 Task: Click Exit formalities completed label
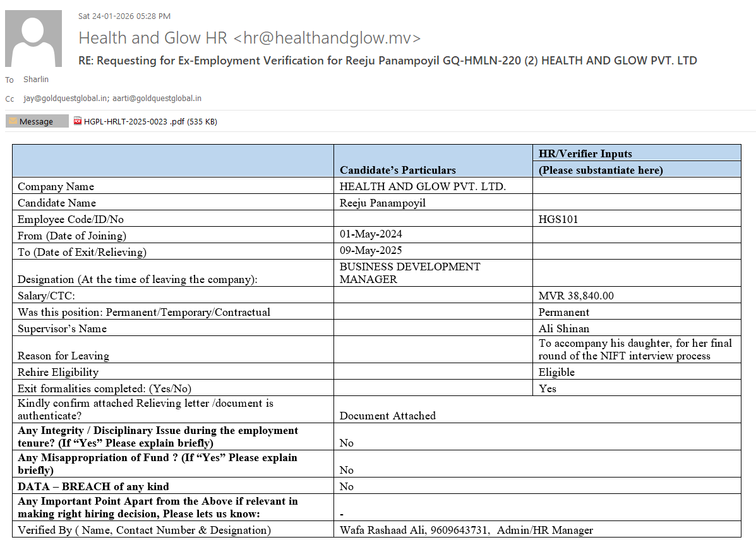pyautogui.click(x=105, y=388)
